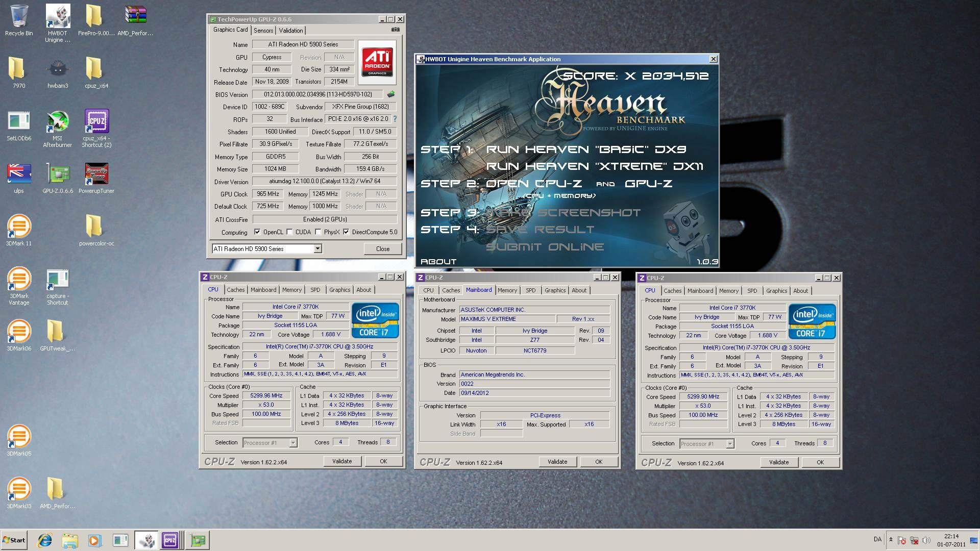
Task: Click the volume icon in system tray
Action: [x=926, y=540]
